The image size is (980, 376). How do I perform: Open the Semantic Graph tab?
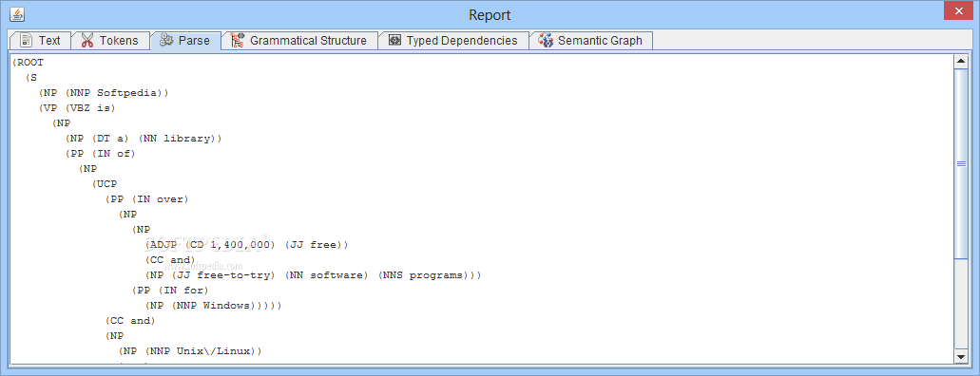coord(591,41)
